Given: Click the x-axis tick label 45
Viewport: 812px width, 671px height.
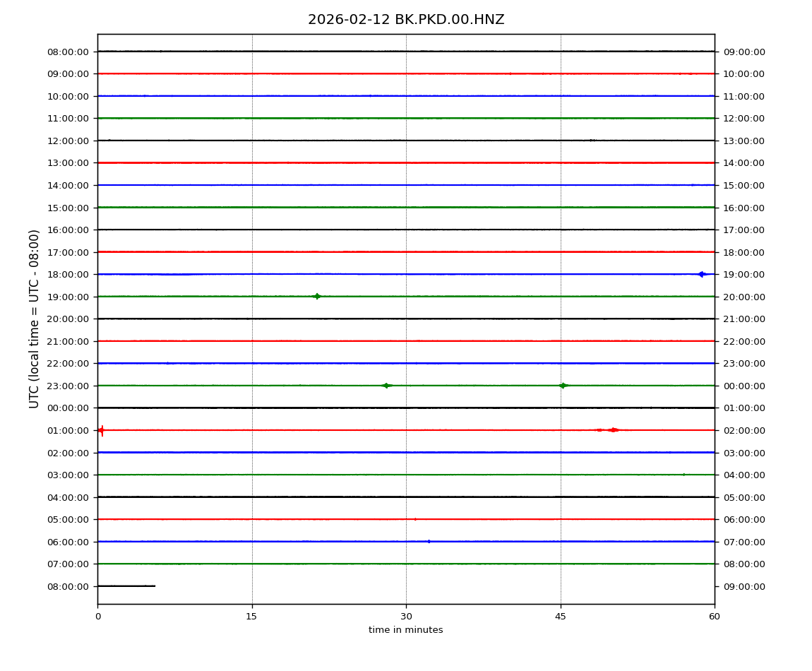Looking at the screenshot, I should (x=561, y=617).
